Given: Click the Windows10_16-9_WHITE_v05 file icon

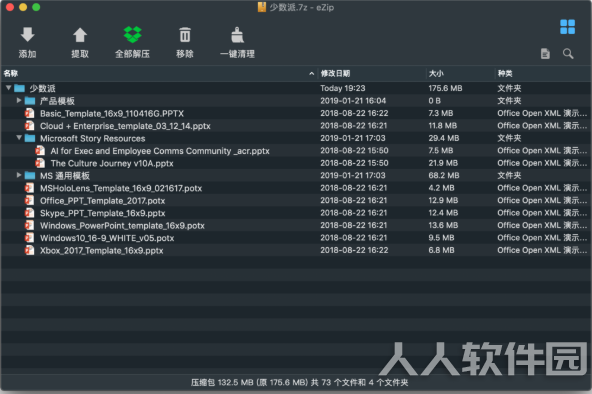Looking at the screenshot, I should tap(29, 238).
